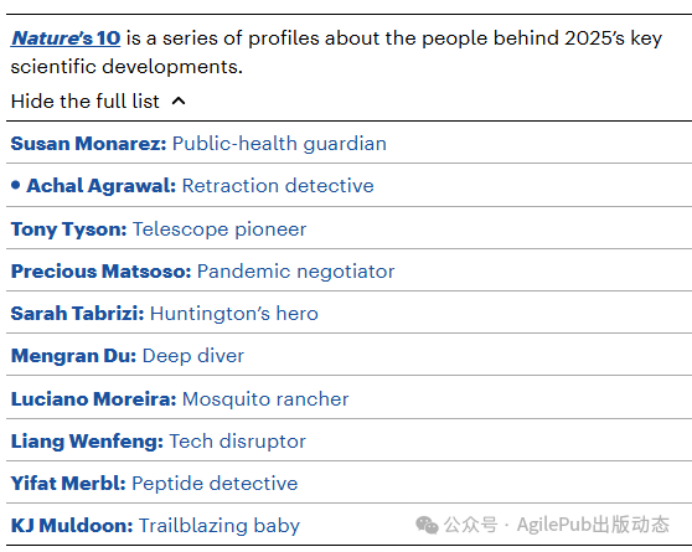Select Yifat Merbl's Peptide detective profile
Image resolution: width=692 pixels, height=552 pixels.
[154, 483]
